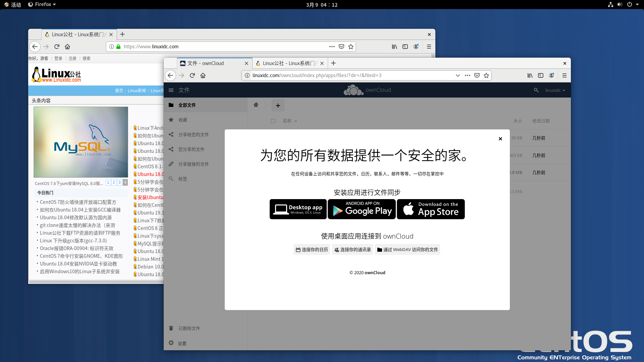Select 全部文件 in the sidebar
The height and width of the screenshot is (362, 644).
coord(205,105)
